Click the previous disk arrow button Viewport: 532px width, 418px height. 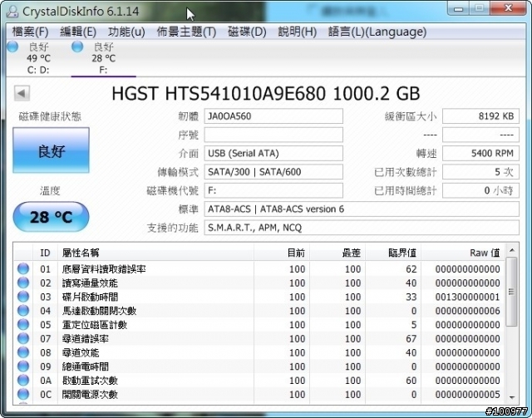pyautogui.click(x=22, y=93)
